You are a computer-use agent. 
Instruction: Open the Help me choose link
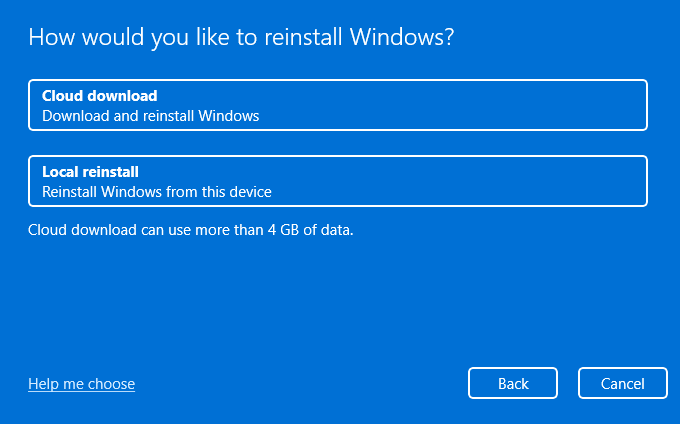coord(82,384)
